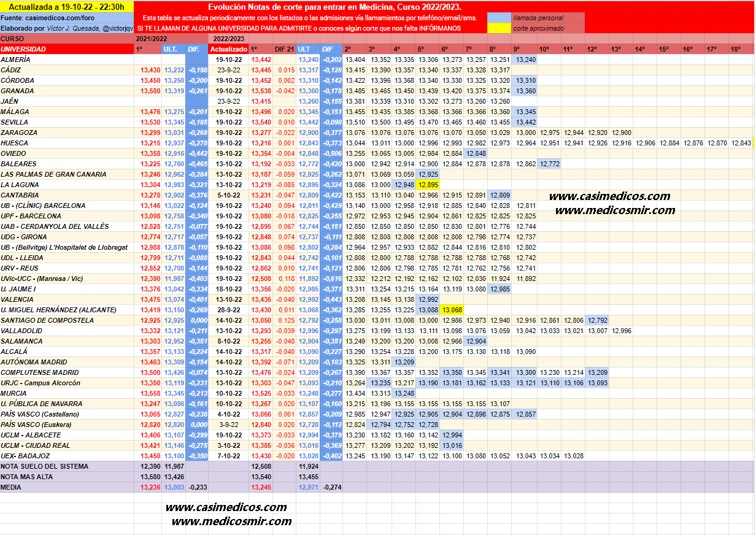
Task: Select the 'SALAMANCA' row label
Action: (67, 341)
